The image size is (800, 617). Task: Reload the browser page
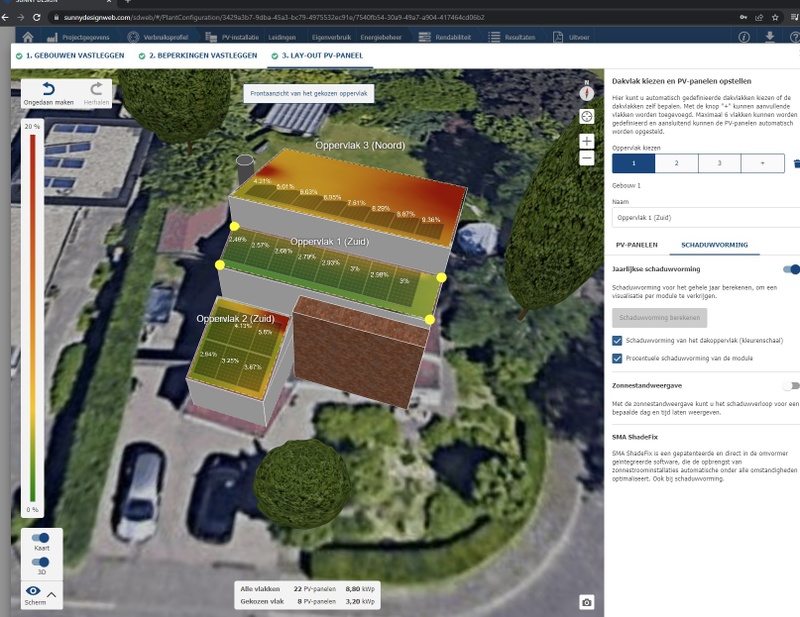coord(37,17)
